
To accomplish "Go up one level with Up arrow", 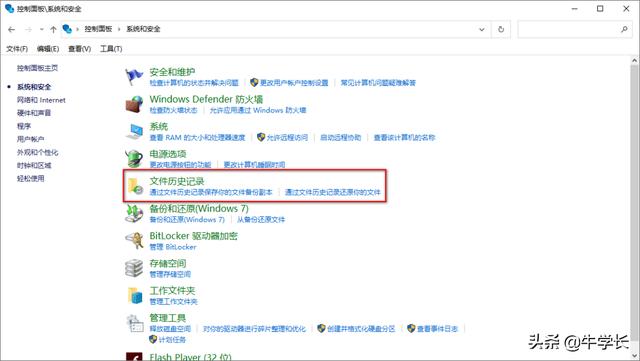I will pyautogui.click(x=53, y=29).
